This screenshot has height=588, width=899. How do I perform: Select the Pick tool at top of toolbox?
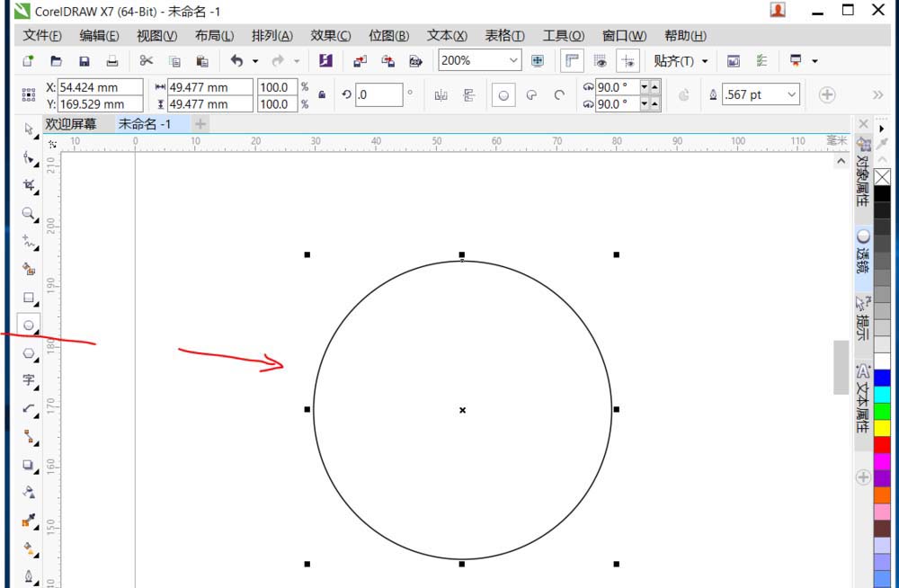coord(28,129)
